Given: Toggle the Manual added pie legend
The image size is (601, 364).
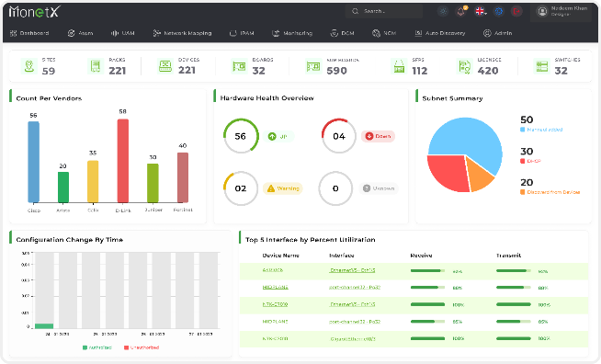Looking at the screenshot, I should click(541, 130).
